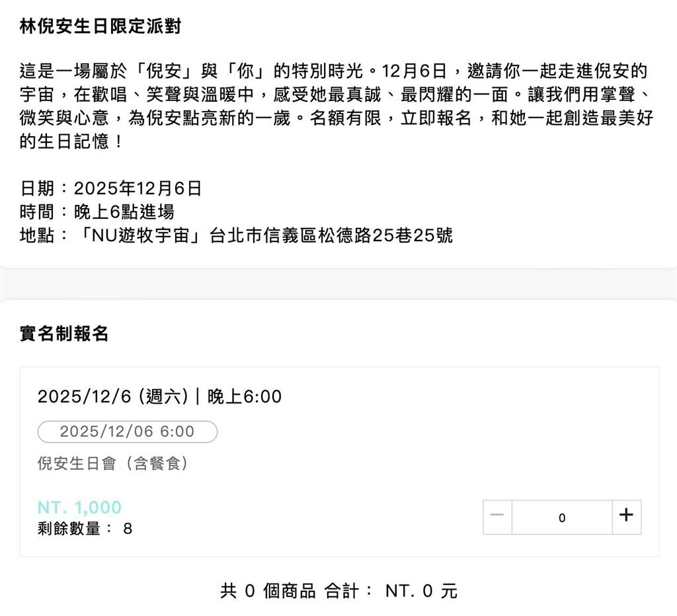Image resolution: width=677 pixels, height=616 pixels.
Task: Click the plus icon to increase quantity
Action: [625, 518]
